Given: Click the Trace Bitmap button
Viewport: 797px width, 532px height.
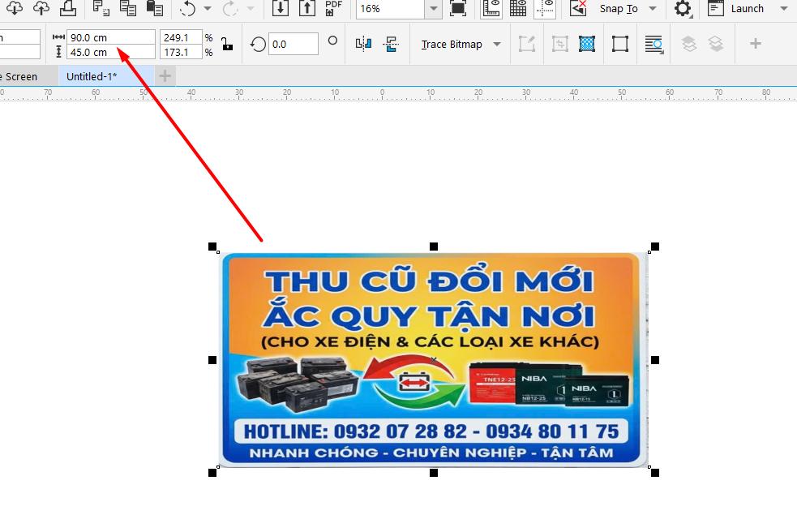Looking at the screenshot, I should pos(452,45).
